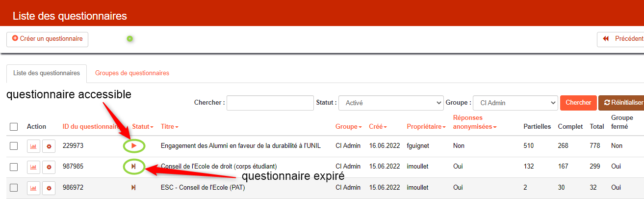Open the Statut filter dropdown
This screenshot has height=199, width=644.
tap(390, 103)
